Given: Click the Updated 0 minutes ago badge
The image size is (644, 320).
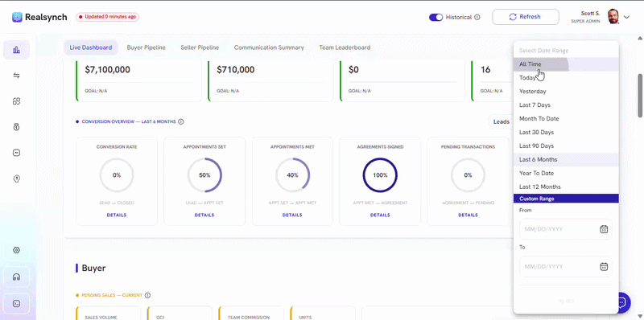Looking at the screenshot, I should pos(107,17).
